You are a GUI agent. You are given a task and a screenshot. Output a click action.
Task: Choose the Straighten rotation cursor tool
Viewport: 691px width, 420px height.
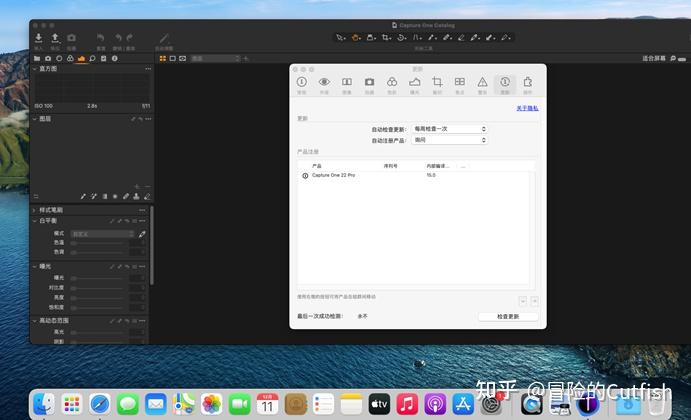click(401, 38)
